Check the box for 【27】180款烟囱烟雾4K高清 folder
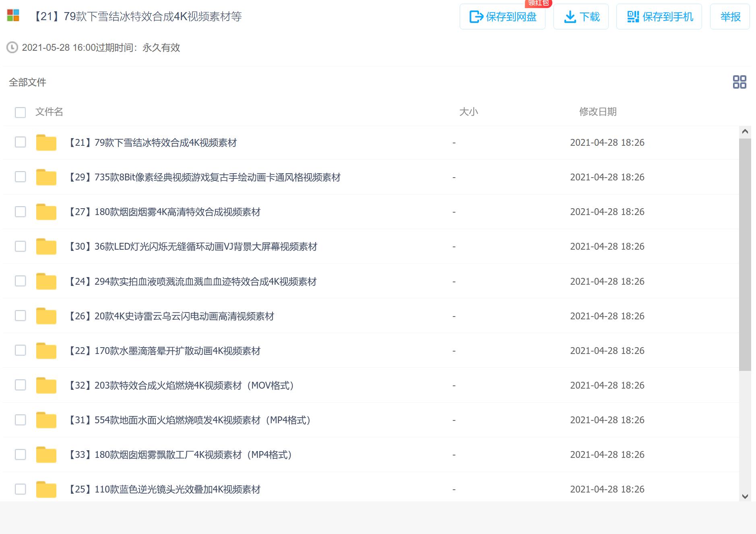 coord(20,211)
